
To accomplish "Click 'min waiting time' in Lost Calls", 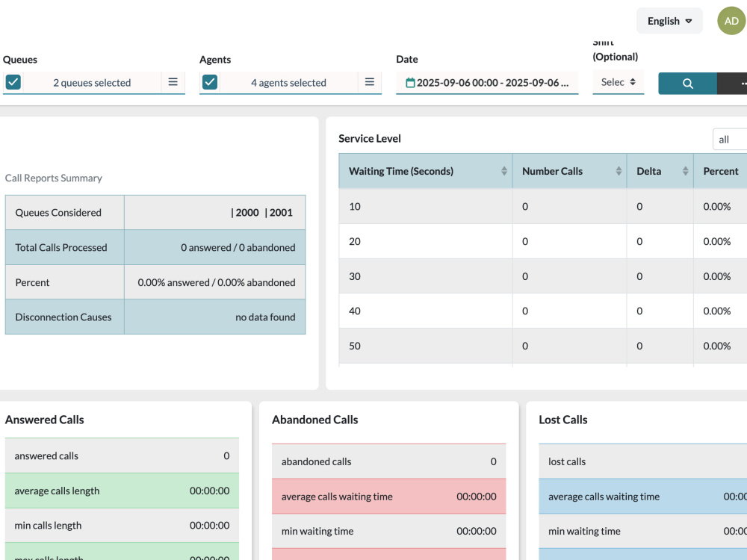I will click(642, 531).
